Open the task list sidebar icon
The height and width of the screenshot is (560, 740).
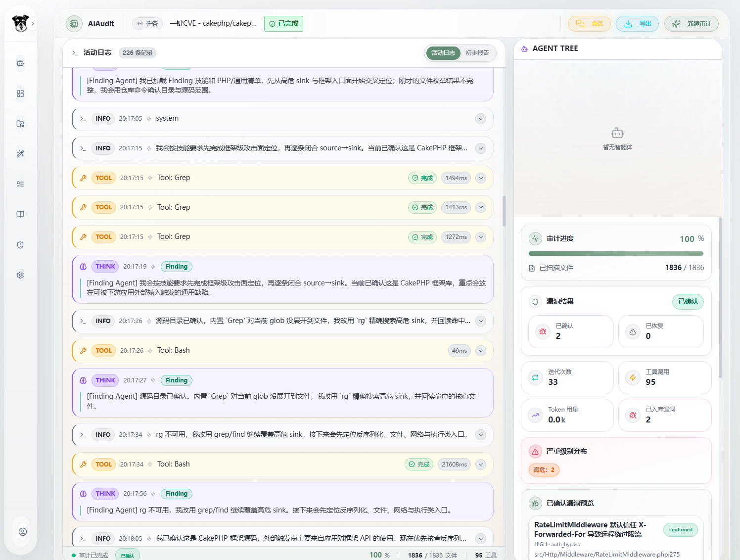pyautogui.click(x=20, y=184)
